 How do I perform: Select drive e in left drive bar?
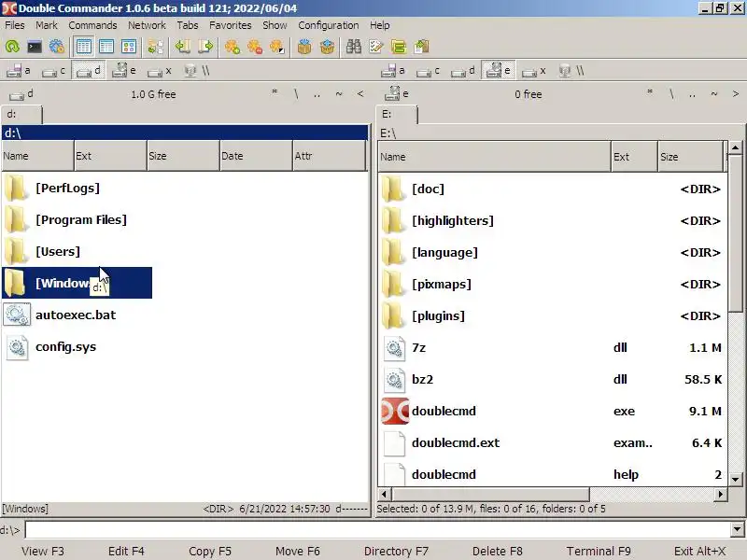tap(124, 71)
